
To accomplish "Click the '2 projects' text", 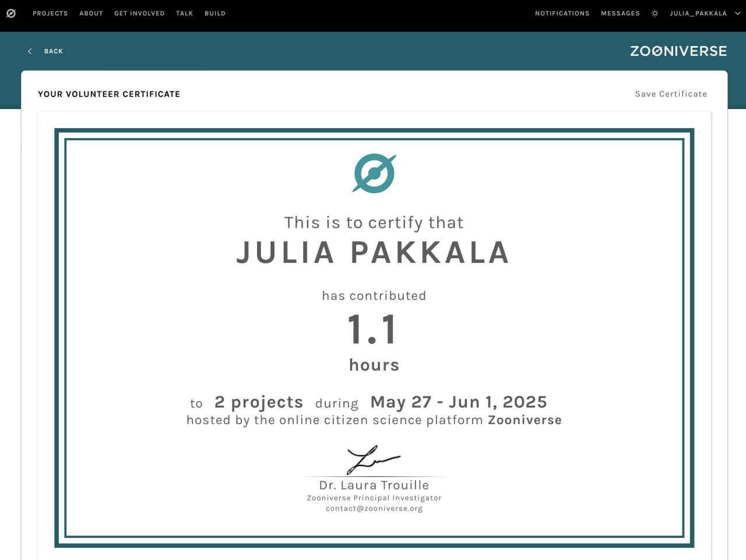I will tap(259, 402).
